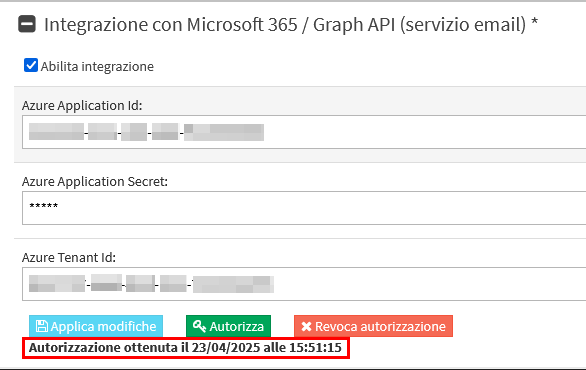Image resolution: width=586 pixels, height=370 pixels.
Task: Click the Abilita integrazione label text
Action: point(97,67)
